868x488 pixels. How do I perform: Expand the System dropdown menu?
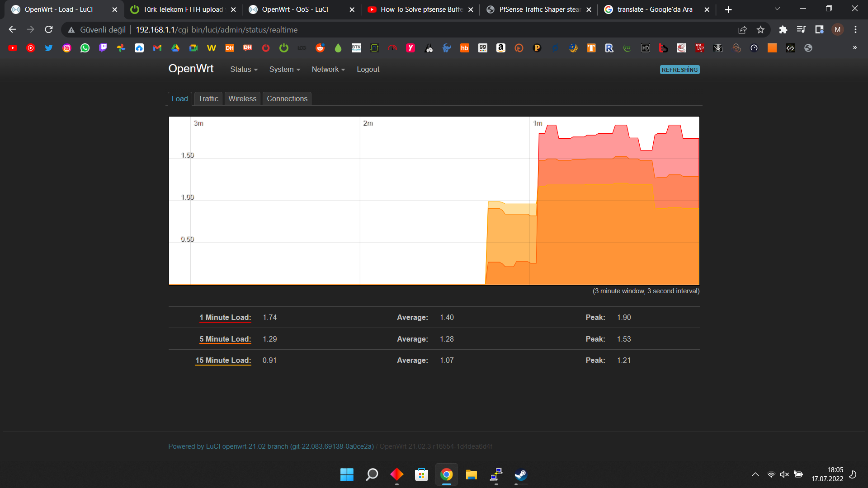coord(284,70)
